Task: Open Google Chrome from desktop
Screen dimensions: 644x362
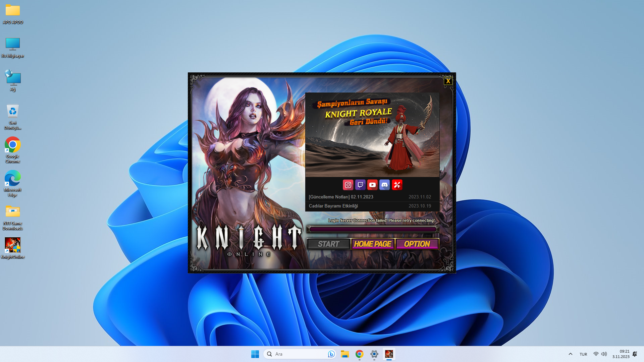Action: pyautogui.click(x=12, y=144)
